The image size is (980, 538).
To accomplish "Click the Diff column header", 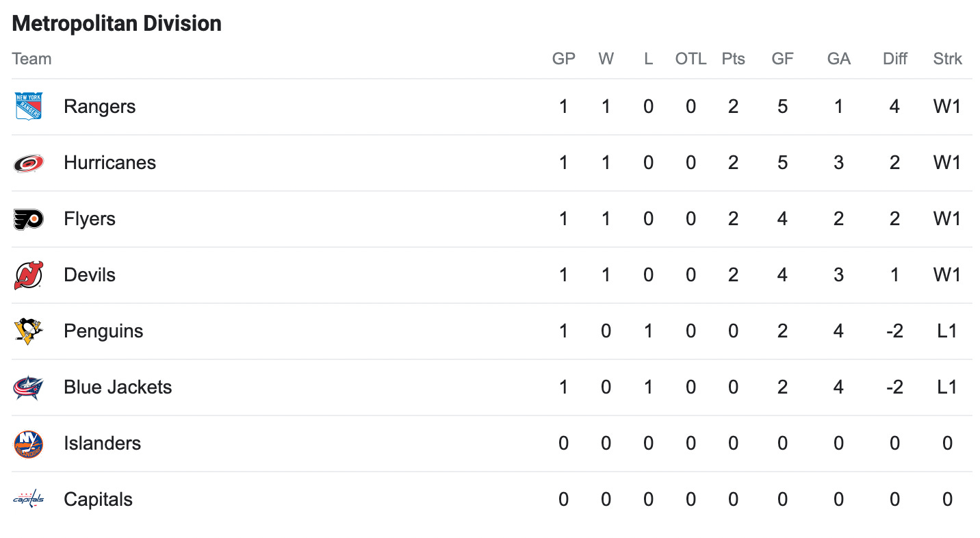I will pos(894,59).
